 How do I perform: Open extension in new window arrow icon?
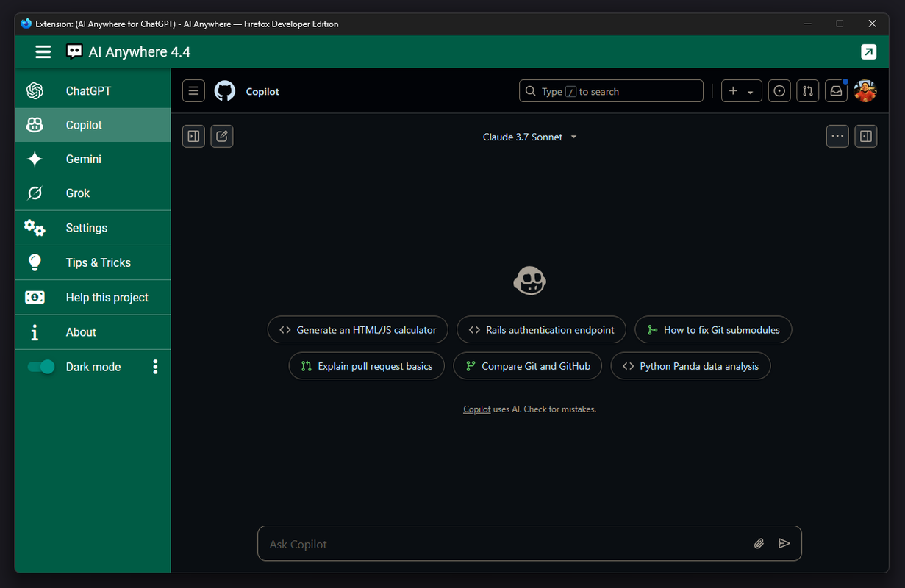[x=868, y=51]
